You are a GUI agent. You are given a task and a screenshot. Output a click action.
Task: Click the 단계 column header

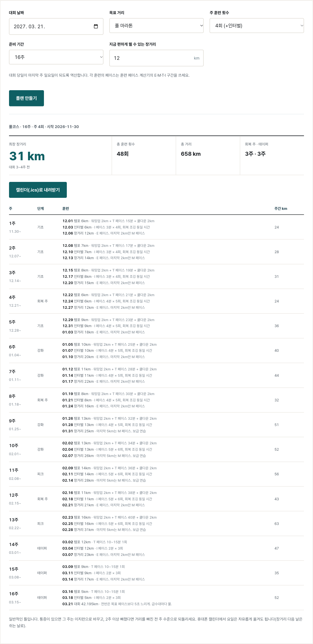[x=41, y=208]
